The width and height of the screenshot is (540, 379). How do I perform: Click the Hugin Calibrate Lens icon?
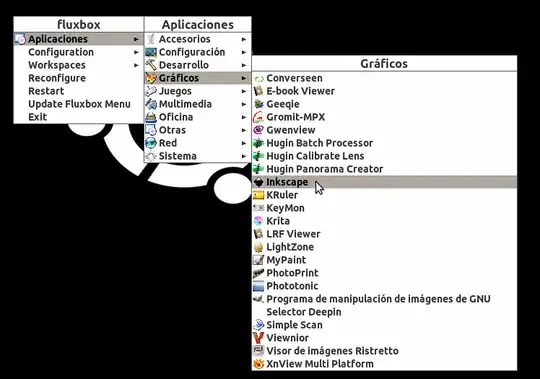pos(258,156)
